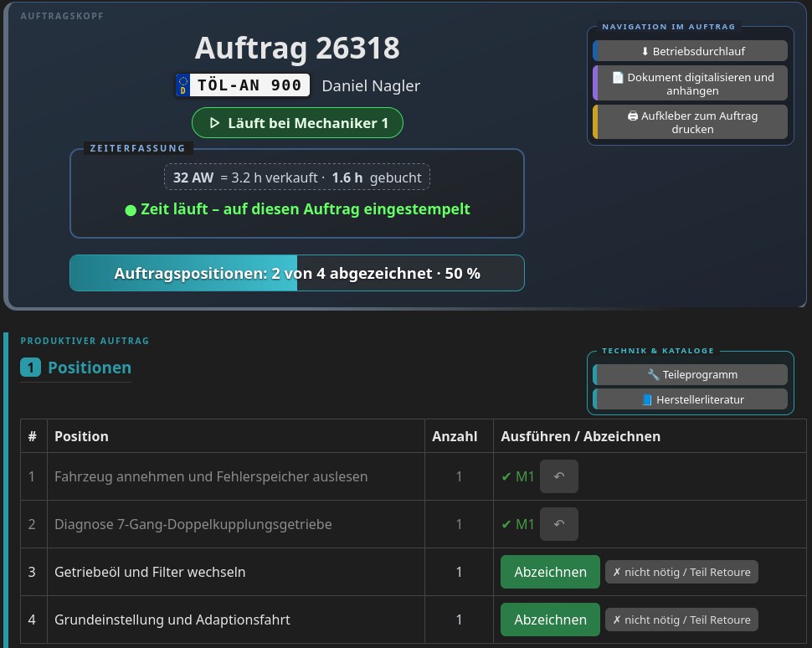Click the document icon on Dokument digitalisieren
The height and width of the screenshot is (648, 812).
click(x=618, y=77)
